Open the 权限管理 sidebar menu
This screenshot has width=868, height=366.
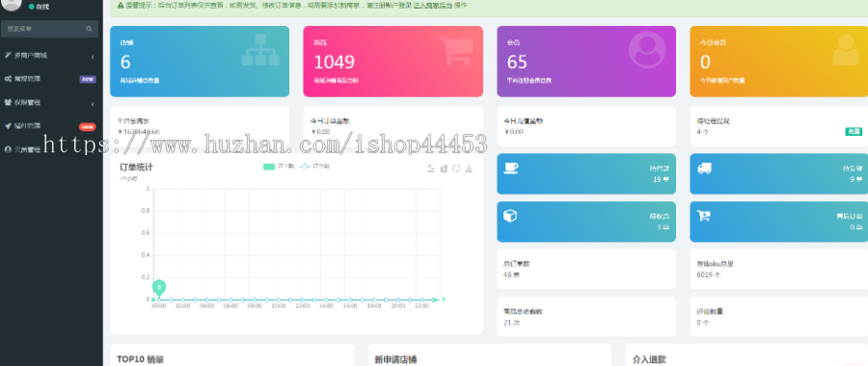51,103
